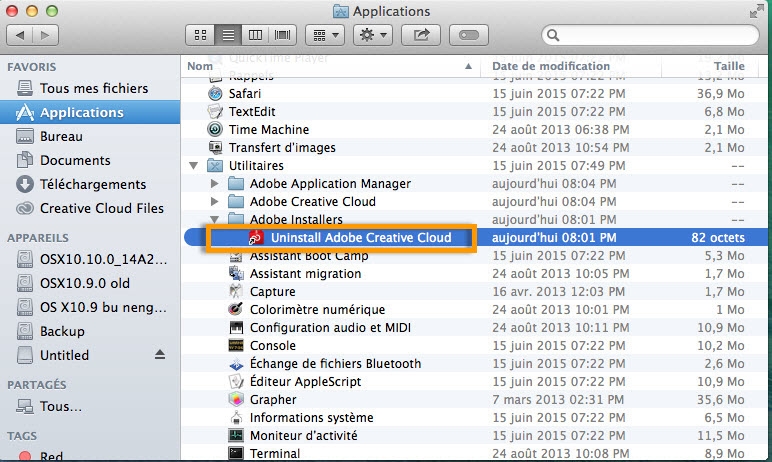
Task: Select the TextEdit application icon
Action: point(215,111)
